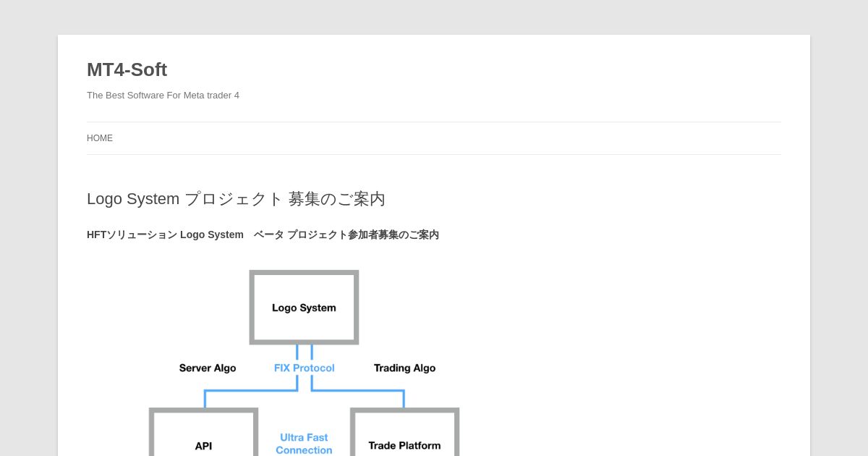Click the Logo System box in the diagram

tap(304, 307)
